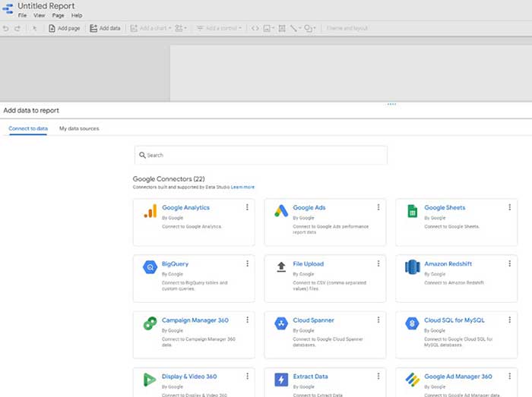Select the Cloud Spanner icon
The width and height of the screenshot is (532, 397).
[x=280, y=323]
